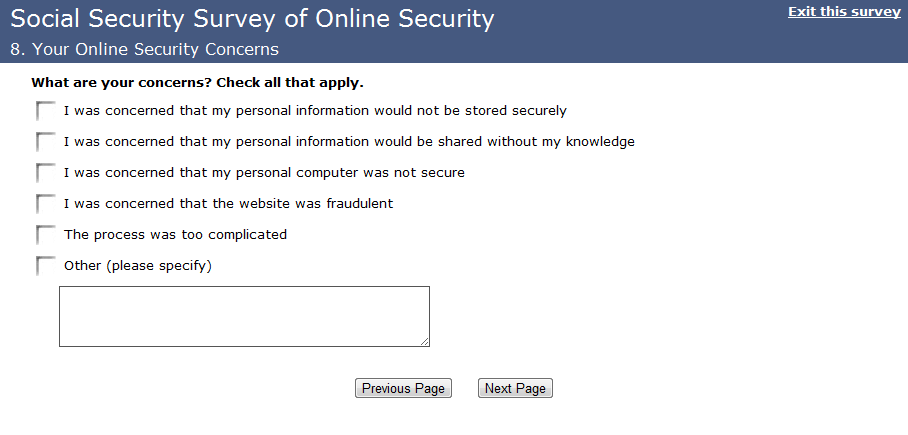The width and height of the screenshot is (908, 435).
Task: Click the 'What are your concerns?' question text
Action: (197, 82)
